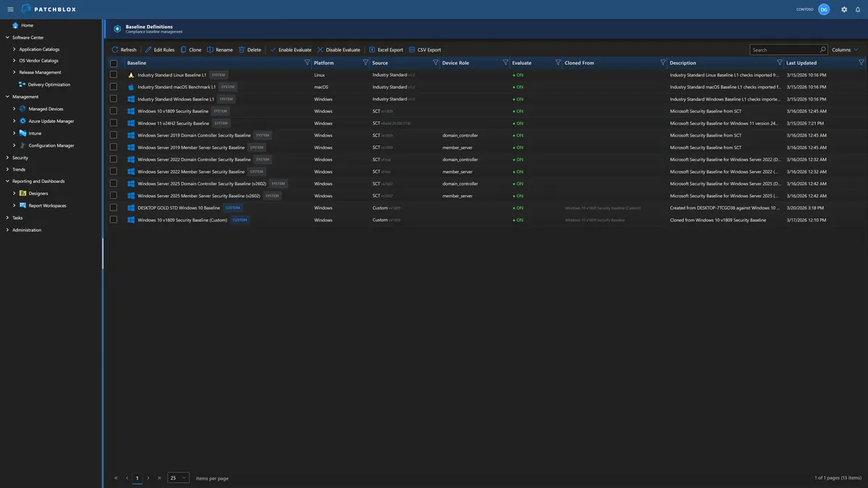Filter the Baseline column
868x488 pixels.
pos(307,63)
